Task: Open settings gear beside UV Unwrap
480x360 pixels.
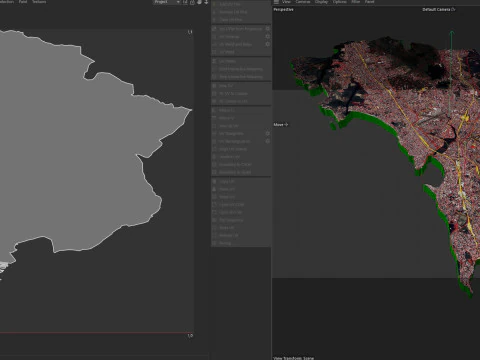Action: click(268, 36)
